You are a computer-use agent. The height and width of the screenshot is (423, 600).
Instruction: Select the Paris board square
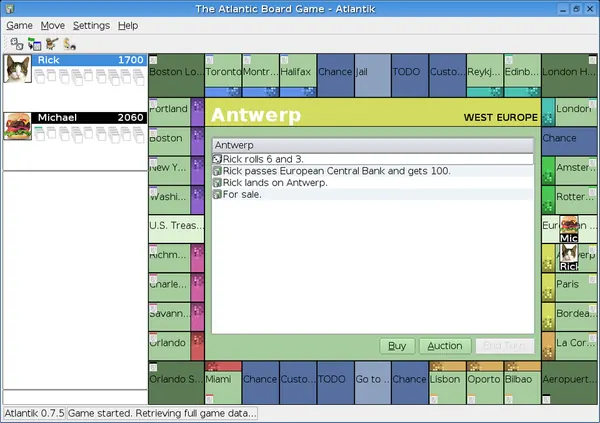[x=569, y=287]
